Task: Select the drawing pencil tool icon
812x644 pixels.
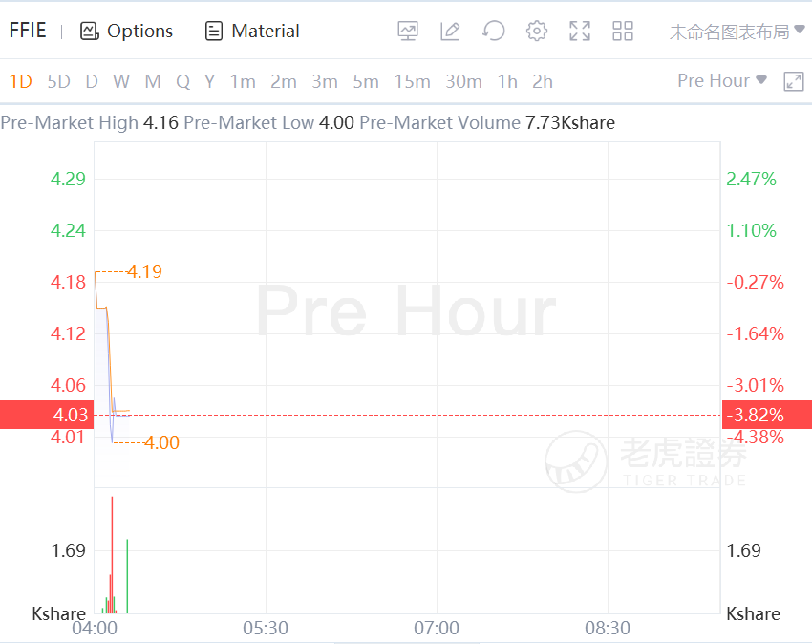Action: coord(450,31)
